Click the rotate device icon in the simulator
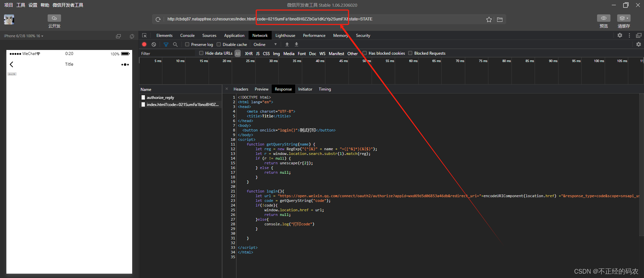 [x=132, y=36]
